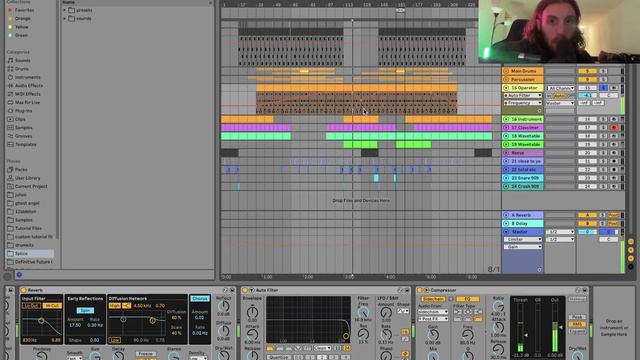Screen dimensions: 640x360
Task: Solo the 15 Operator track
Action: point(603,88)
